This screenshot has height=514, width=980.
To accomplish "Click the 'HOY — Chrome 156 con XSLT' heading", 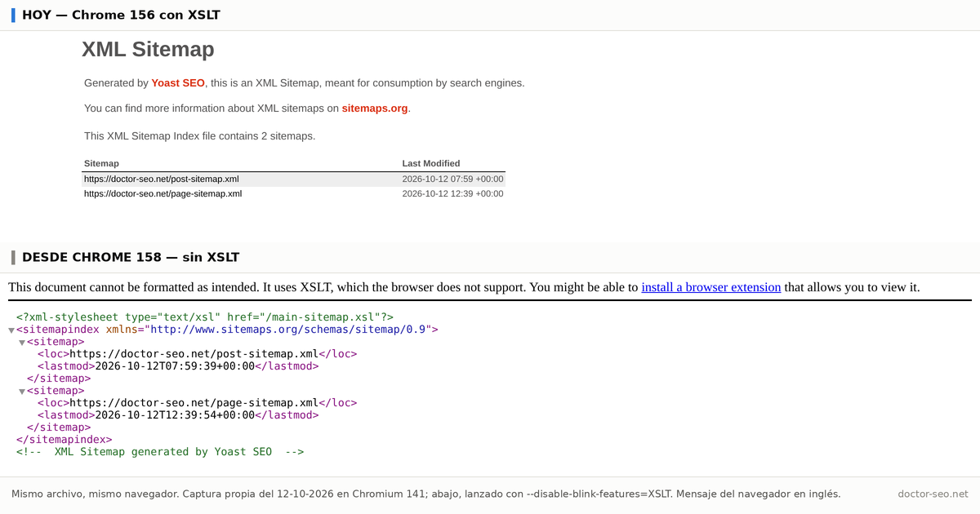I will (121, 16).
